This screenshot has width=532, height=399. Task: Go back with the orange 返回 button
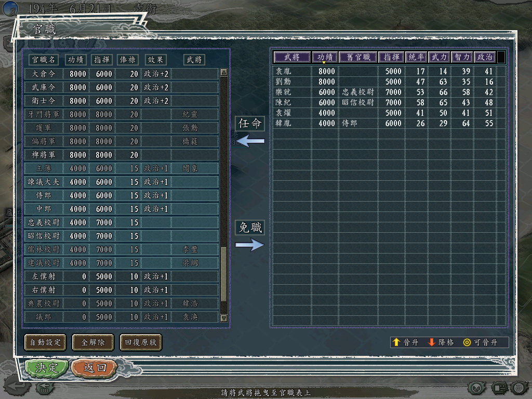coord(95,368)
